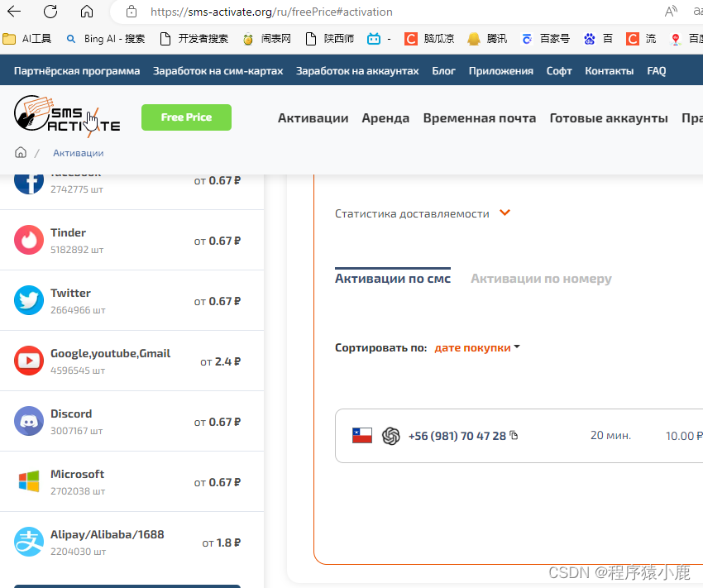Activate the read aloud icon

coord(671,12)
